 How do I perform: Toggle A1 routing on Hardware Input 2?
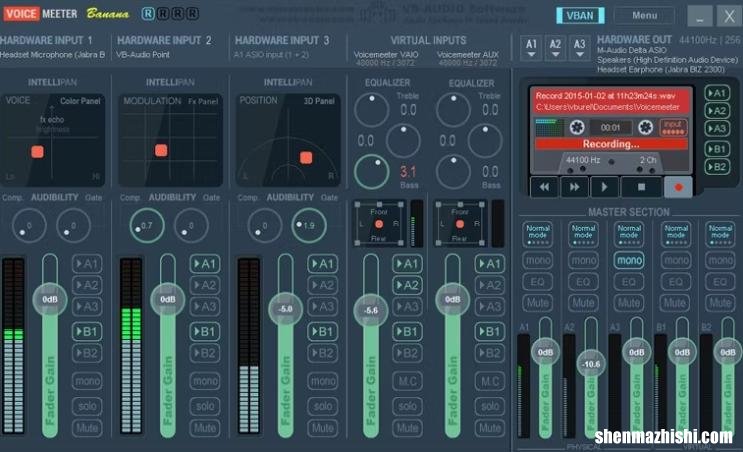[x=205, y=264]
